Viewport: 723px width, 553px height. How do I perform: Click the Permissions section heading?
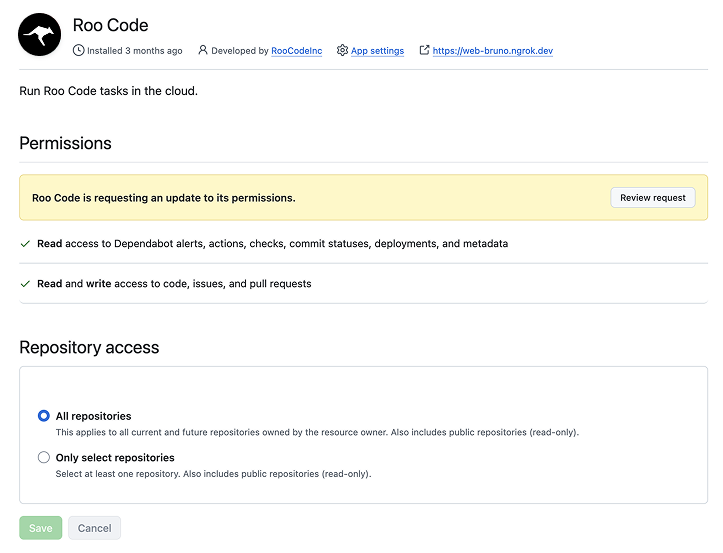(66, 143)
